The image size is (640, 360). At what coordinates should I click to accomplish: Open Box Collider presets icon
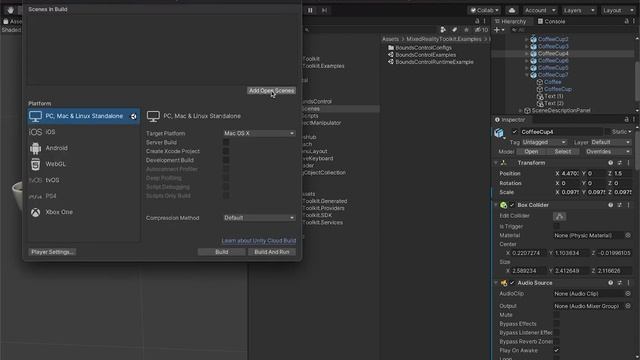[620, 205]
